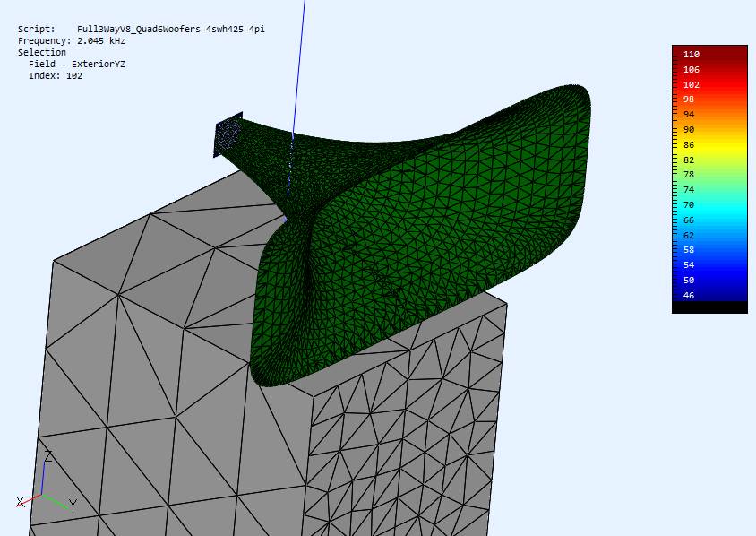Click the Index: 102 line
This screenshot has height=536, width=756.
(56, 76)
